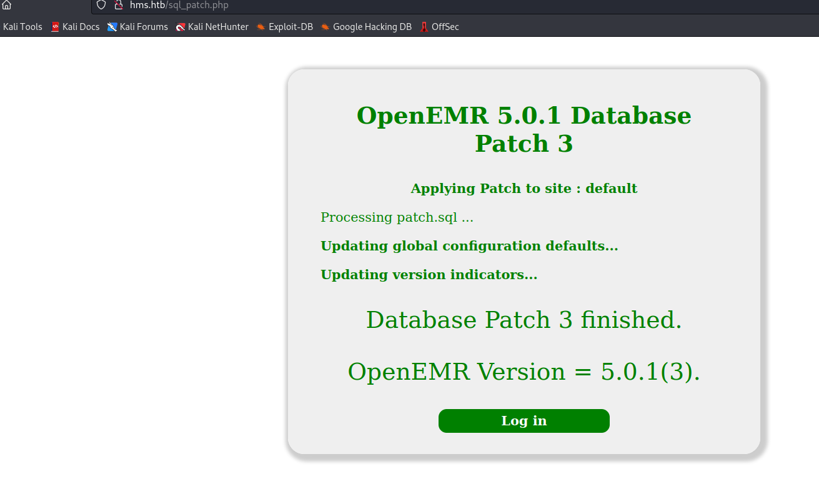Click the text OpenEMR Version = 5.0.1(3).
This screenshot has height=504, width=819.
[x=524, y=372]
